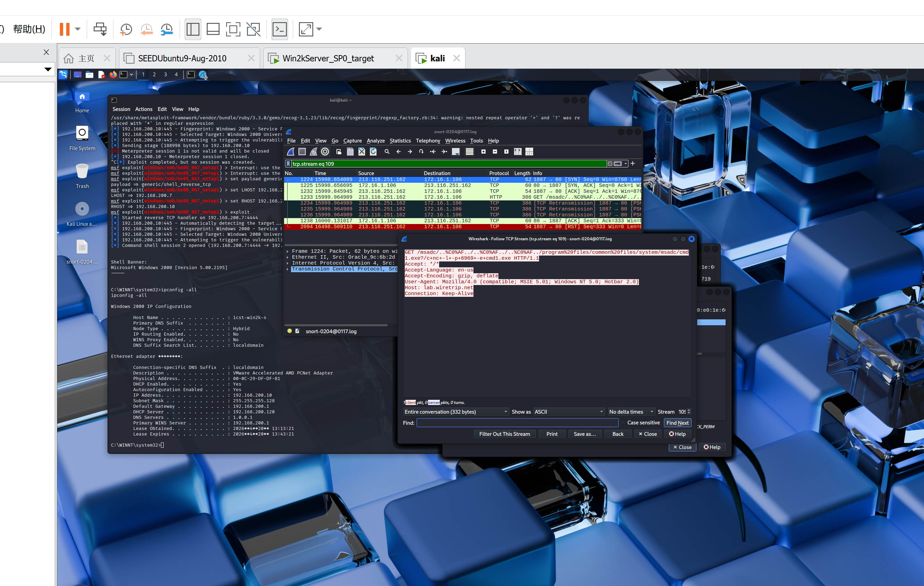Toggle the colorize packet list icon
Viewport: 924px width, 586px height.
[x=469, y=152]
